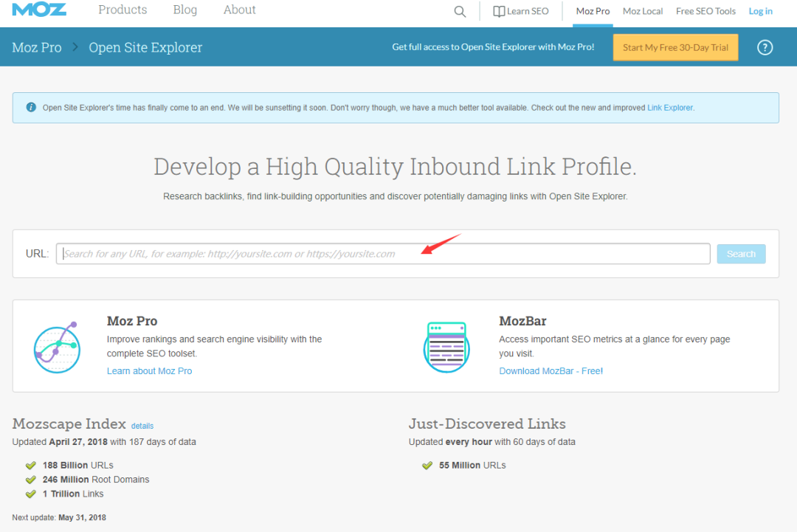This screenshot has height=532, width=797.
Task: Select the Free SEO Tools tab
Action: [705, 11]
